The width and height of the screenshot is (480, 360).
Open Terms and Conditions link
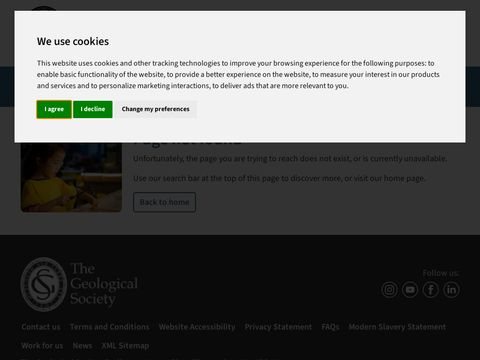pyautogui.click(x=110, y=327)
